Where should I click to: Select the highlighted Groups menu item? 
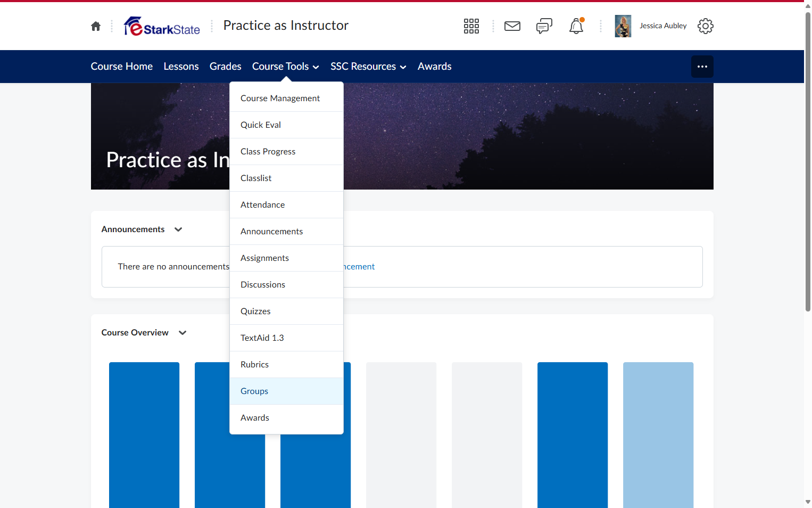click(286, 391)
